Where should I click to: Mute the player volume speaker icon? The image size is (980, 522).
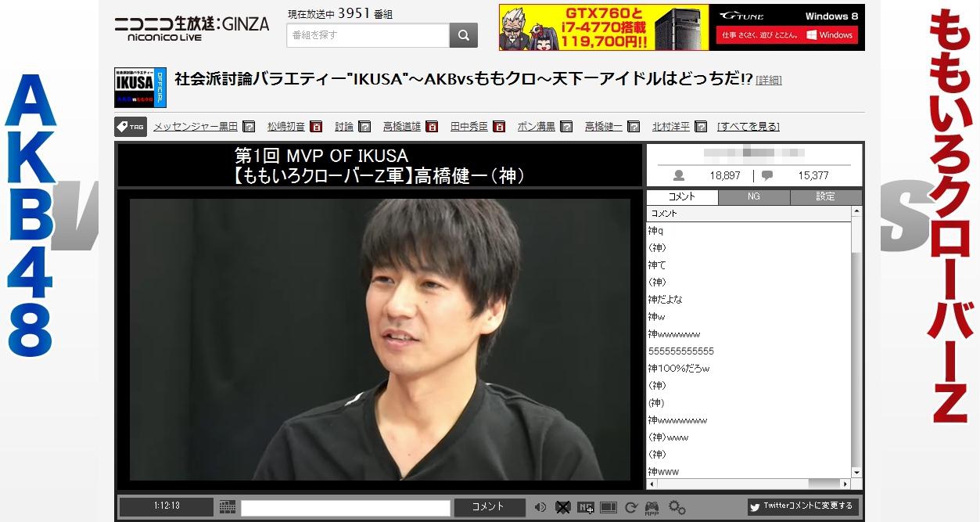(540, 507)
